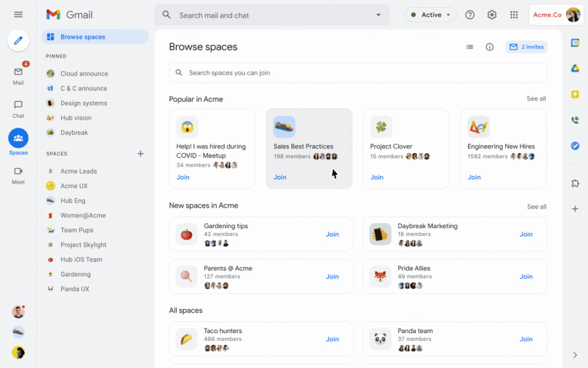Open Help via the question mark icon
588x368 pixels.
[470, 14]
